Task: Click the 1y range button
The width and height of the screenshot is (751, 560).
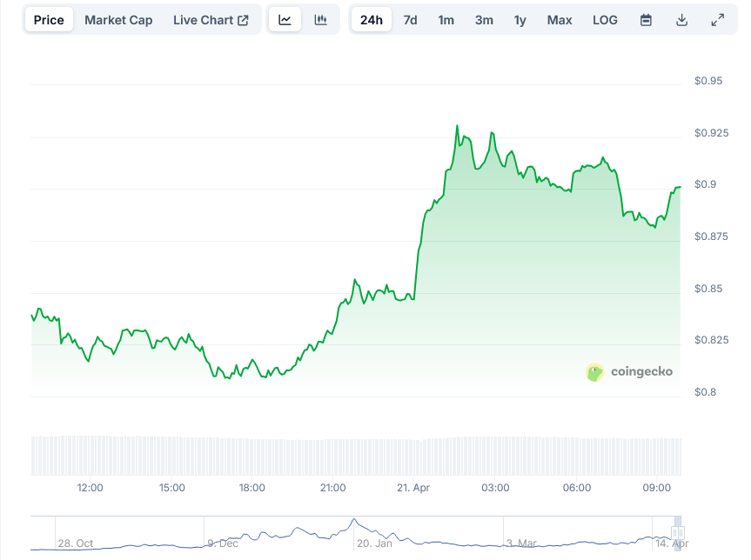Action: (x=520, y=19)
